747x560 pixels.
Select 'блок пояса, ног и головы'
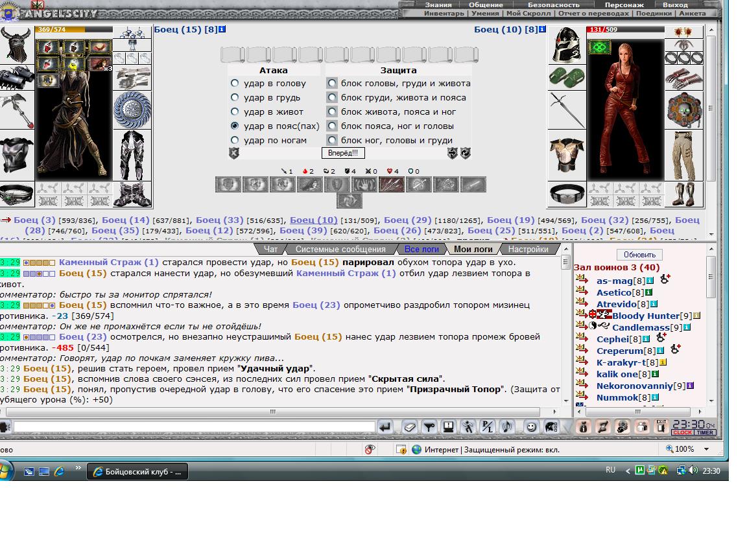click(x=332, y=126)
